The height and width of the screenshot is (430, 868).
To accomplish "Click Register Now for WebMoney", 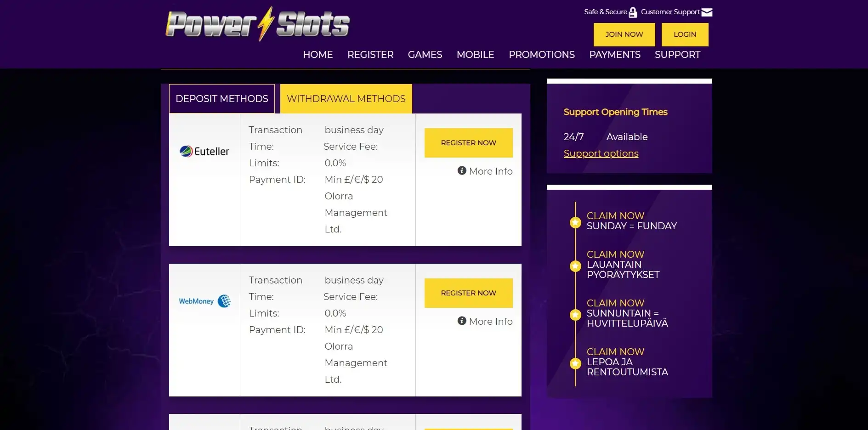I will point(468,293).
